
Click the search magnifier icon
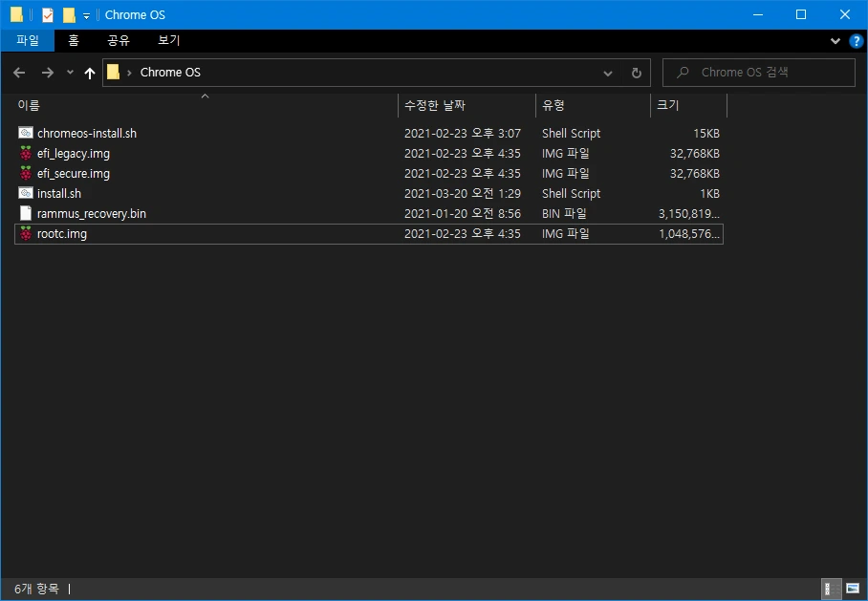click(x=683, y=73)
